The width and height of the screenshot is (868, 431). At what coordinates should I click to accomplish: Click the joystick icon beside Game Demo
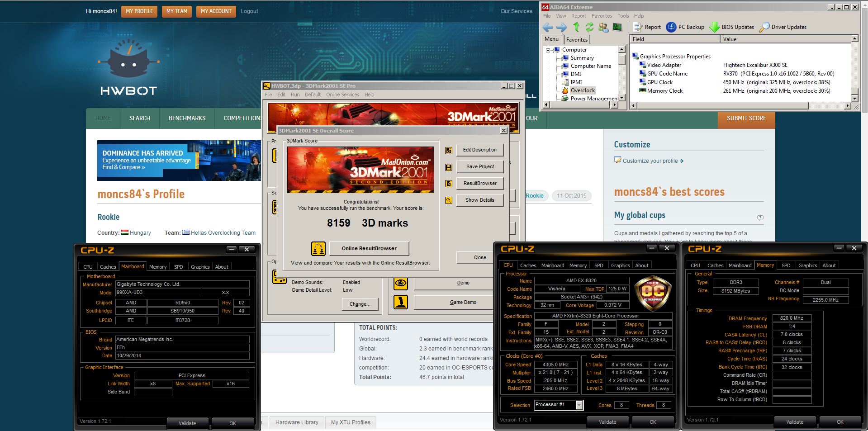click(x=401, y=302)
